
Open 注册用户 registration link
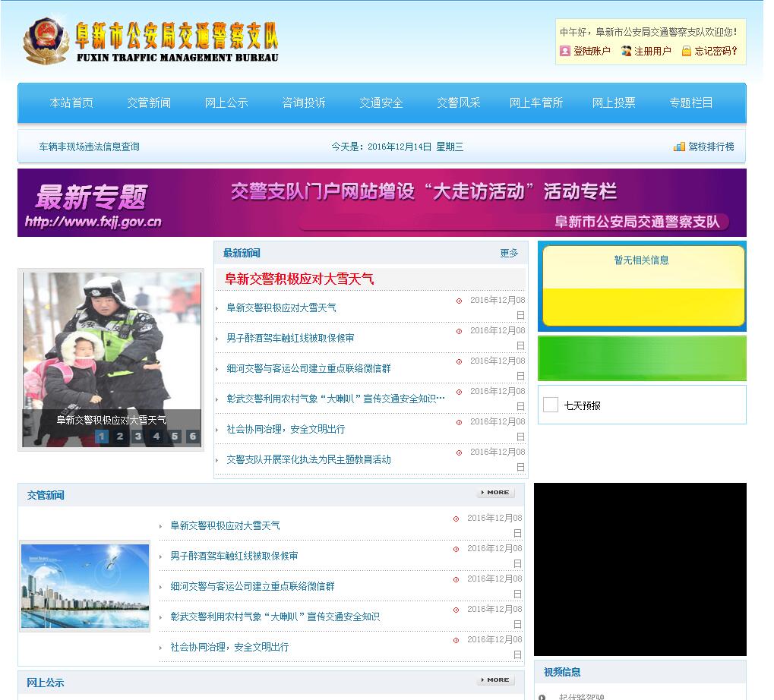point(652,51)
